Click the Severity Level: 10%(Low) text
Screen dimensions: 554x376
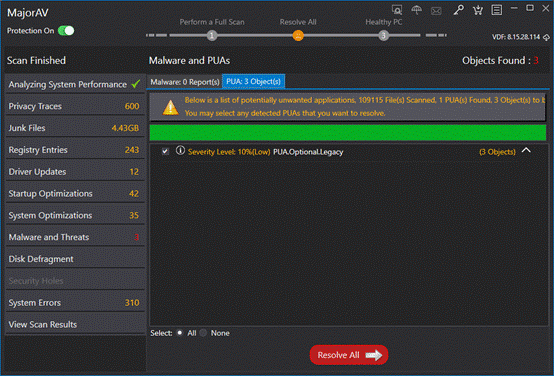[229, 152]
